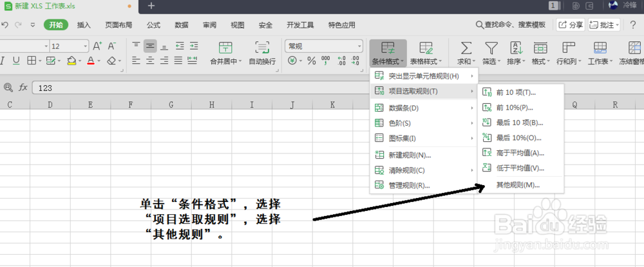The width and height of the screenshot is (644, 267).
Task: Open the 常规 number format dropdown
Action: [x=324, y=46]
